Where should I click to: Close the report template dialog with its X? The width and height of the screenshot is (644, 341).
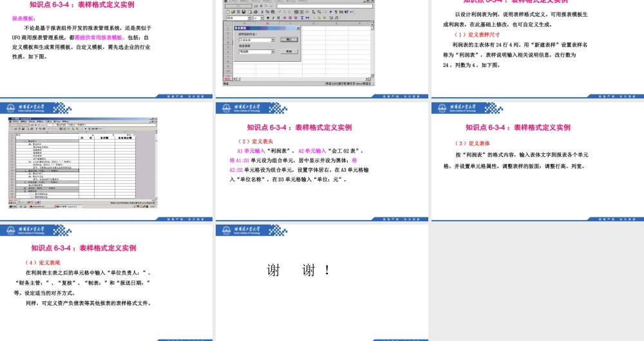coord(298,28)
